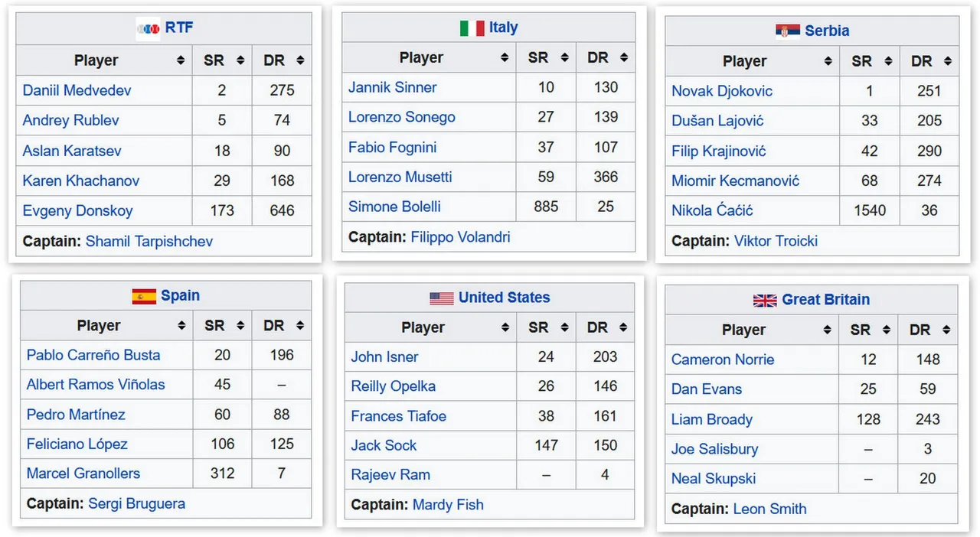Sort Italy table by SR column arrows
Screen dimensions: 980x537
[564, 57]
